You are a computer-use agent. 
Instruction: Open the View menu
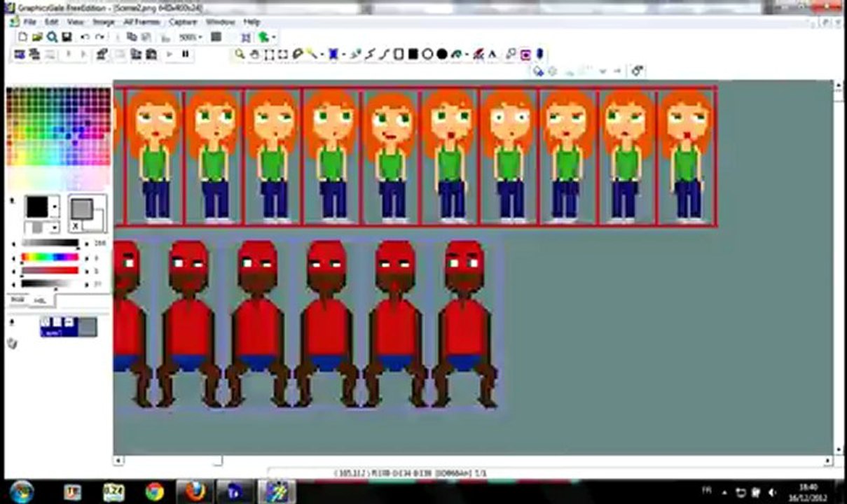click(x=76, y=22)
